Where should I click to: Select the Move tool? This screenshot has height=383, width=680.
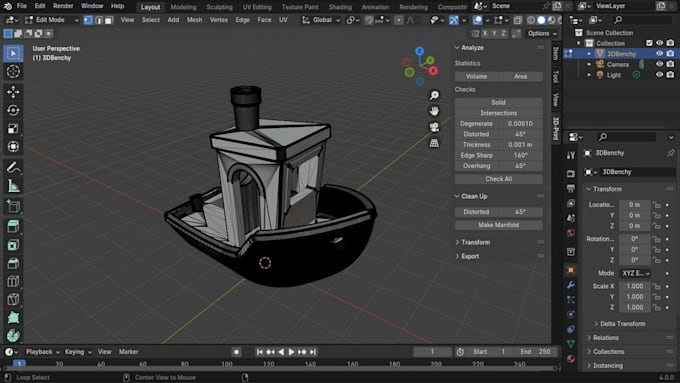point(13,92)
